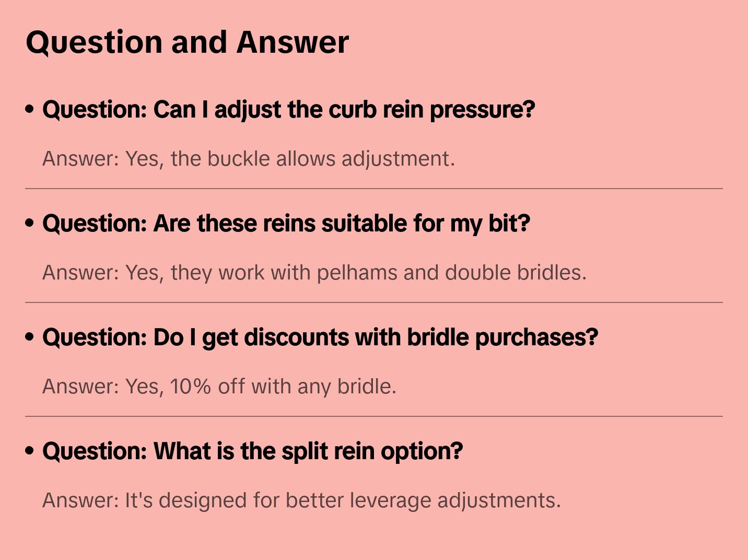Expand the bridle purchase discounts question
The height and width of the screenshot is (560, 748).
pyautogui.click(x=320, y=337)
